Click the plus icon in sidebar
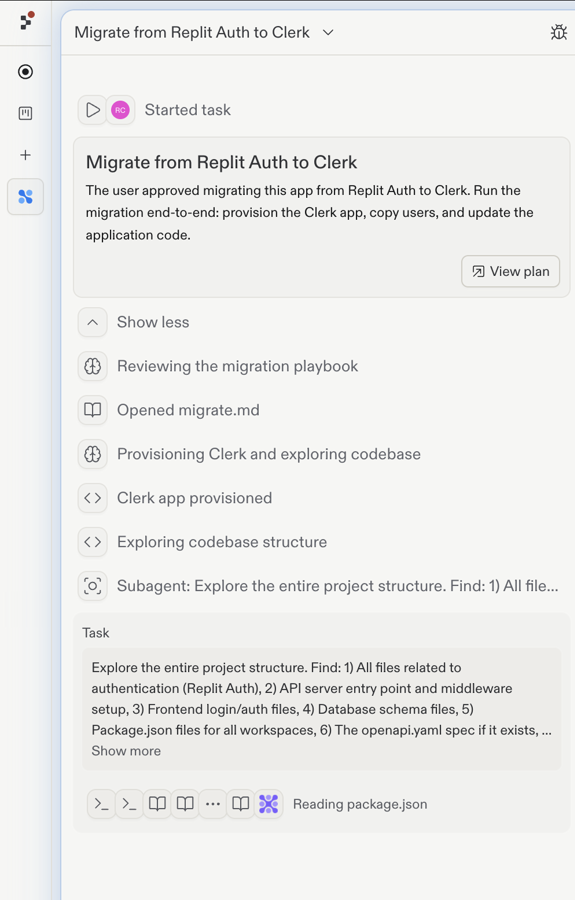 pyautogui.click(x=25, y=155)
